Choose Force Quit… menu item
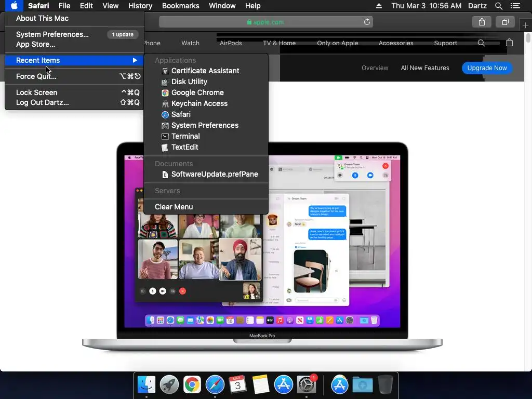 74,76
